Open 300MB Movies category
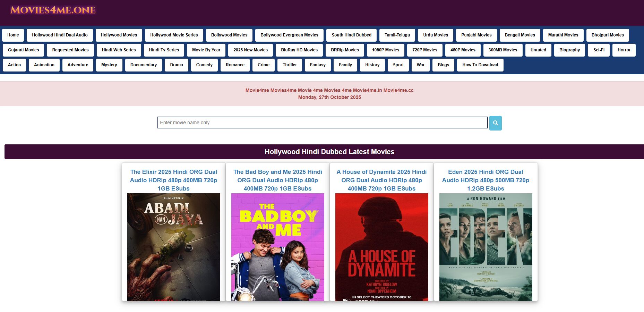The height and width of the screenshot is (312, 644). [503, 50]
